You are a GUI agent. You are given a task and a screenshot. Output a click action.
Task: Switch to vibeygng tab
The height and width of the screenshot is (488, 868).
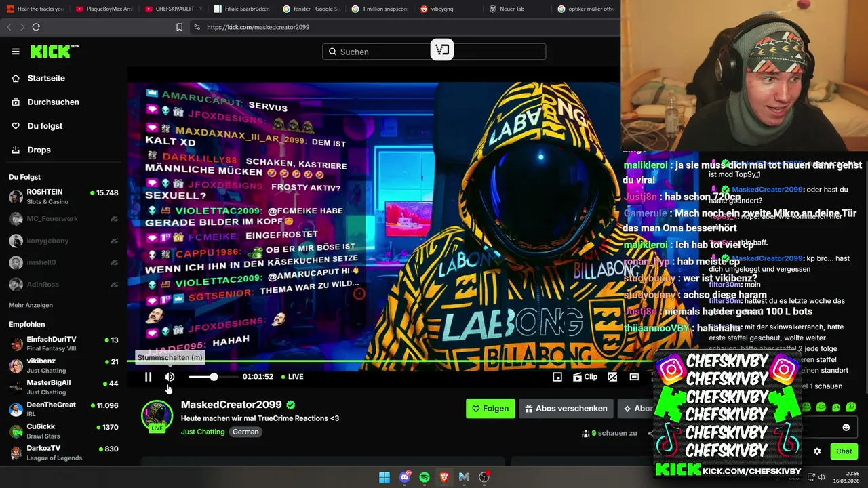(x=448, y=9)
